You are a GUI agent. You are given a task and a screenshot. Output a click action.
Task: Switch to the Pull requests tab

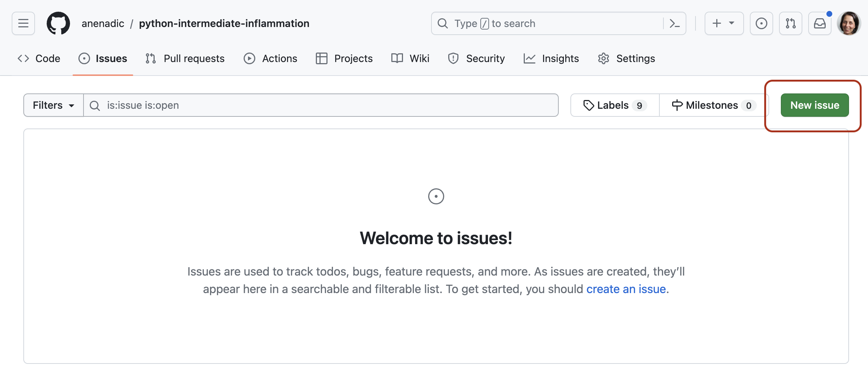[185, 58]
